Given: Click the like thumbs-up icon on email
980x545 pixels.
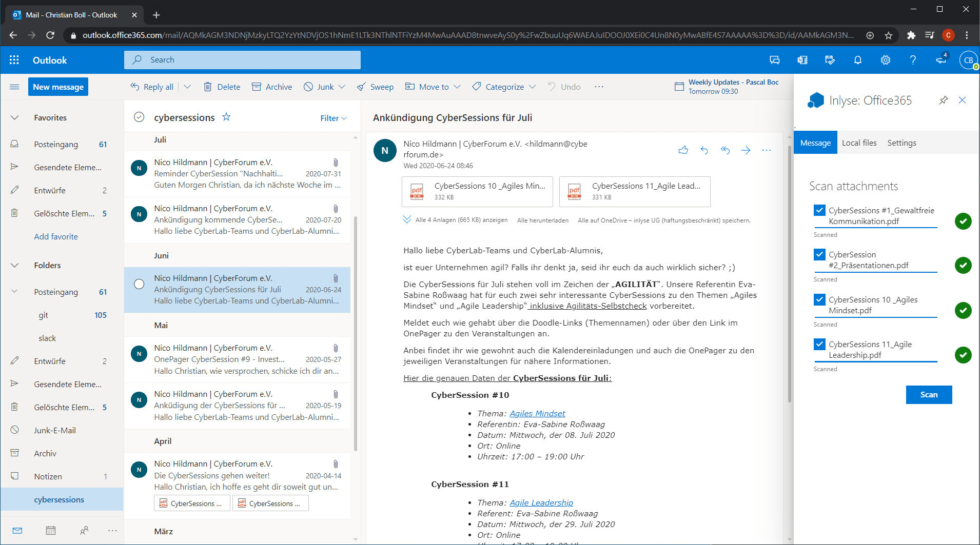Looking at the screenshot, I should coord(683,150).
